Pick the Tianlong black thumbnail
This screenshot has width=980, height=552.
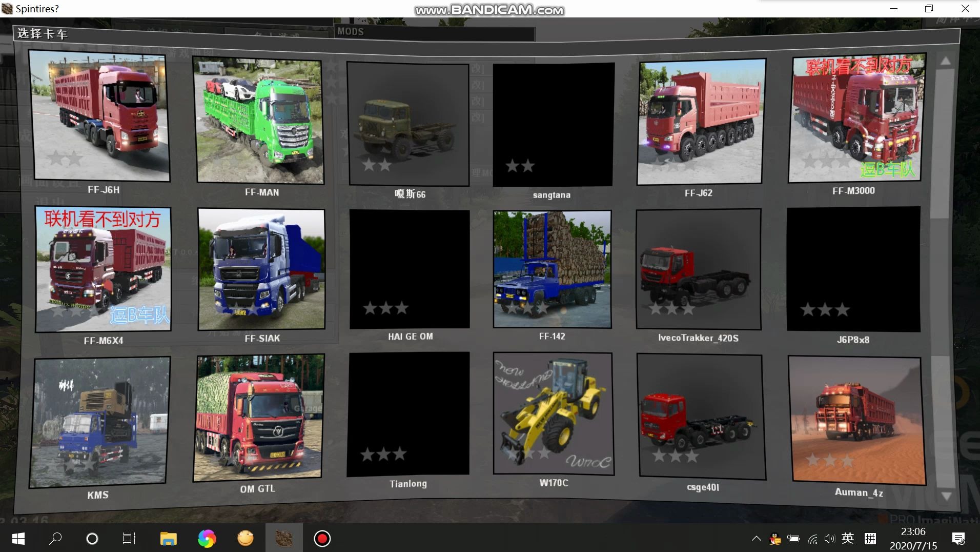pos(409,414)
